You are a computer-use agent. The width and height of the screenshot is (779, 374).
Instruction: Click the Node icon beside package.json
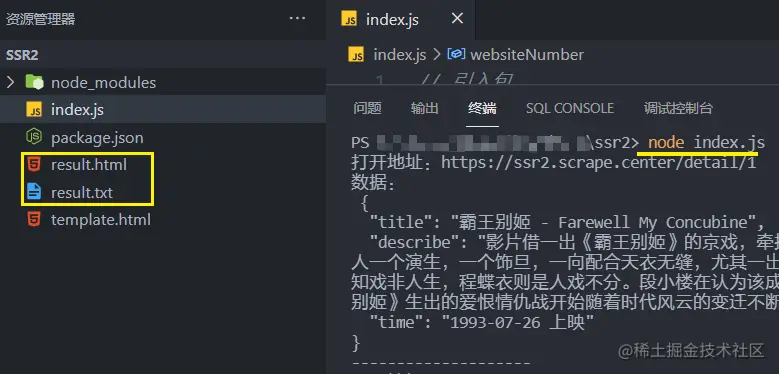pos(34,137)
